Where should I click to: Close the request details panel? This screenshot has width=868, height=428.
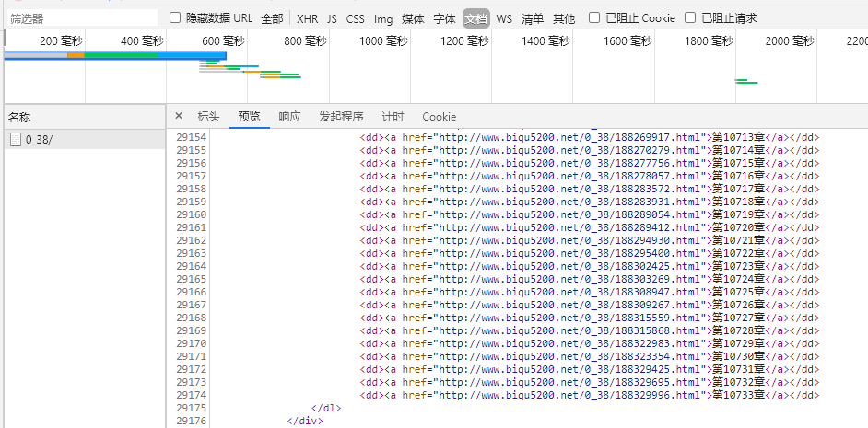[178, 116]
